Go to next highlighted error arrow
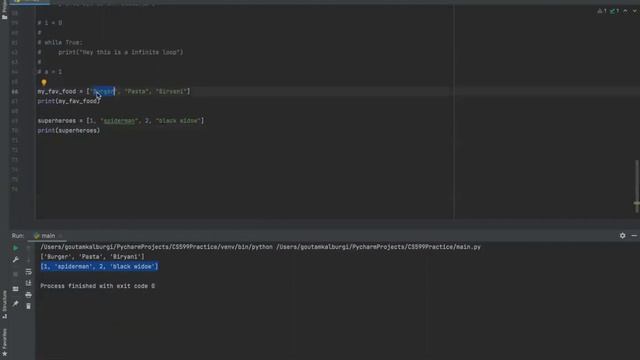Image resolution: width=640 pixels, height=360 pixels. click(x=635, y=11)
